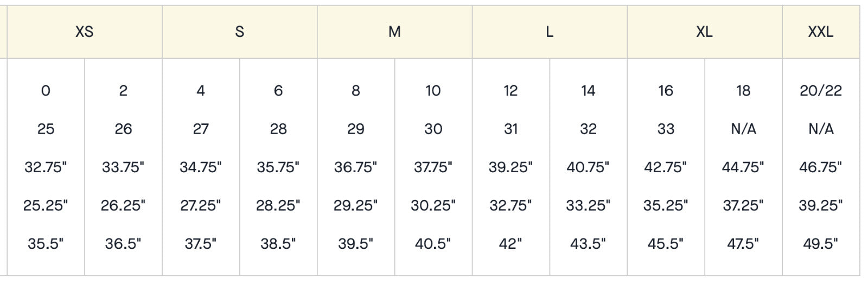Click the 34.75" measurement cell
Screen dimensions: 868x289
201,167
